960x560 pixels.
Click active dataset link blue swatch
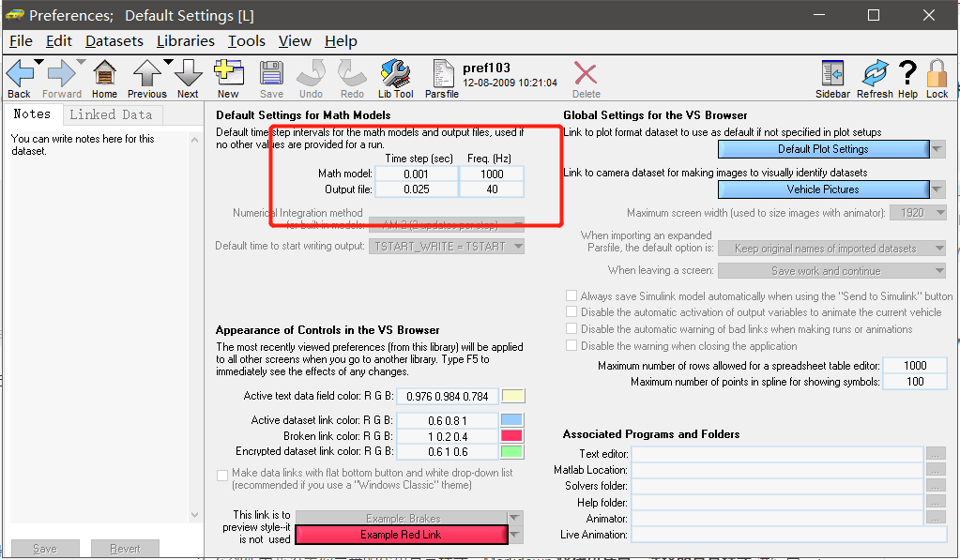click(x=512, y=420)
